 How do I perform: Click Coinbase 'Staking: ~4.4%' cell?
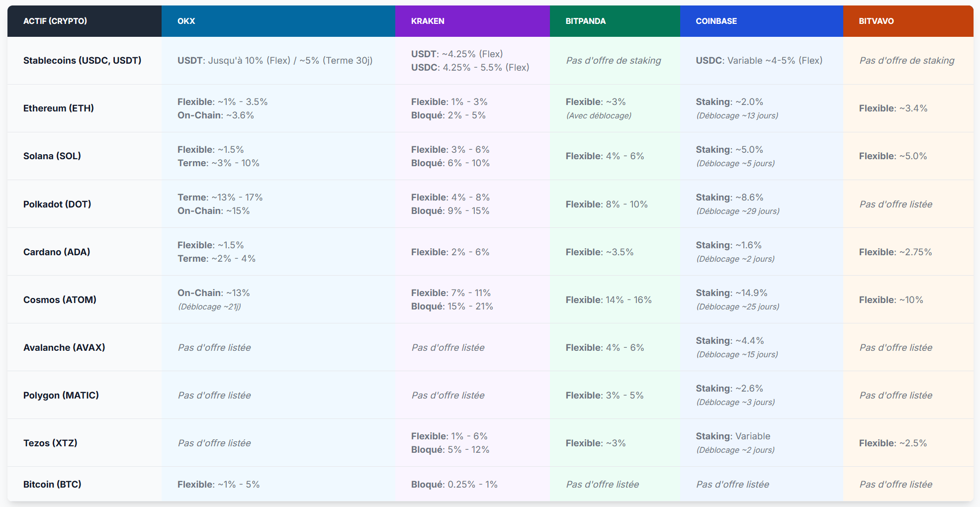[730, 341]
